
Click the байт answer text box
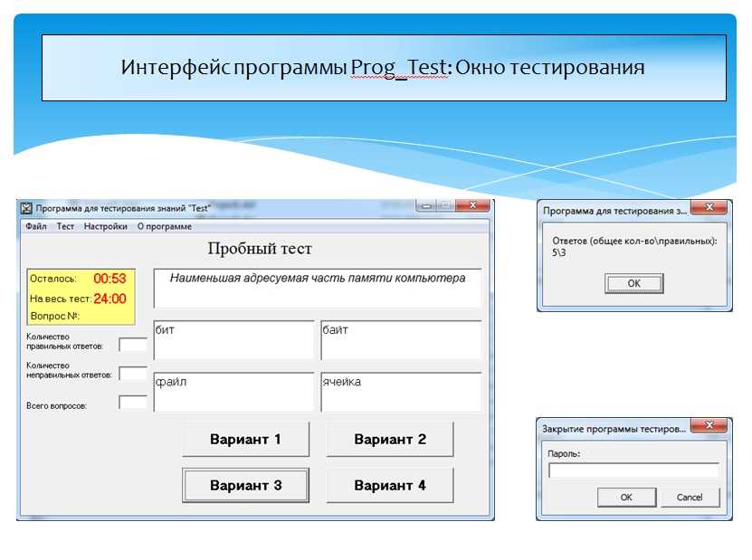401,340
